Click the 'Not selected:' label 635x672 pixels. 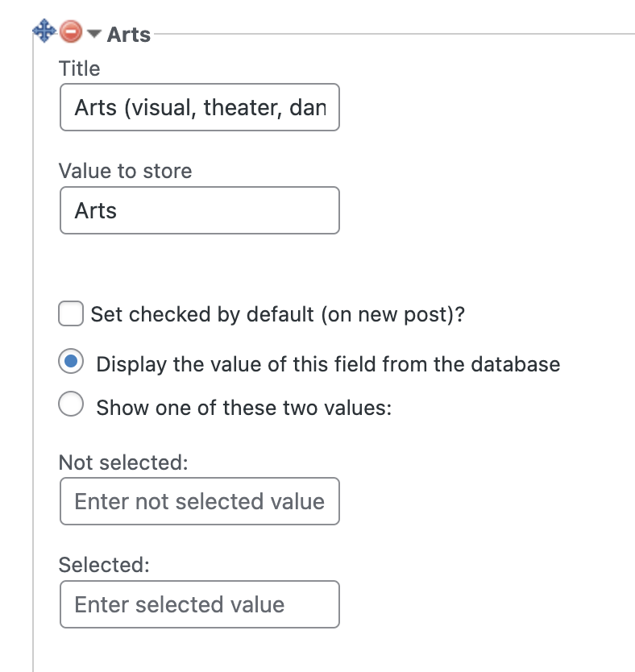pos(123,463)
